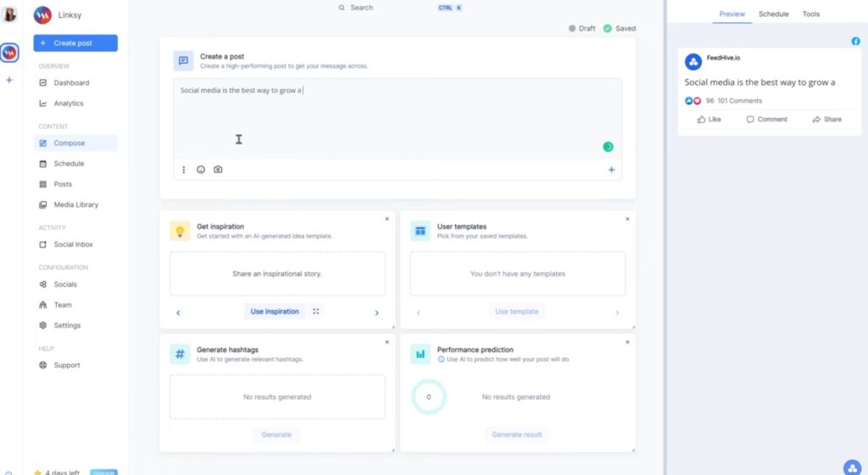Screen dimensions: 868x475
Task: Open the Media Library from the sidebar
Action: [75, 204]
